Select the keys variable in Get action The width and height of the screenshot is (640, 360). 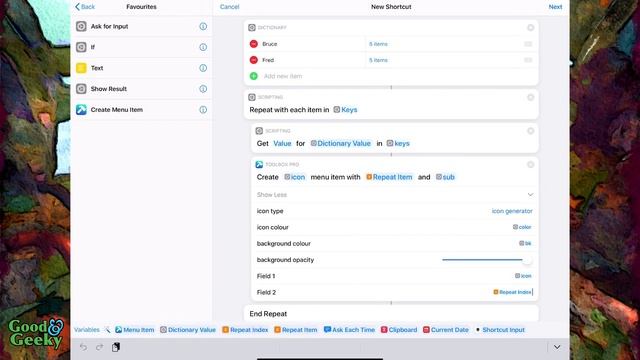398,144
